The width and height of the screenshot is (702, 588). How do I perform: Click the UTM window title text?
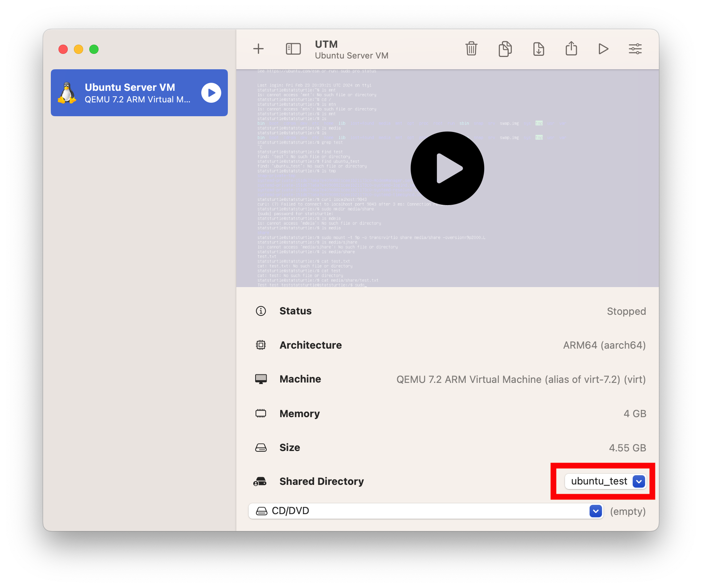click(326, 44)
